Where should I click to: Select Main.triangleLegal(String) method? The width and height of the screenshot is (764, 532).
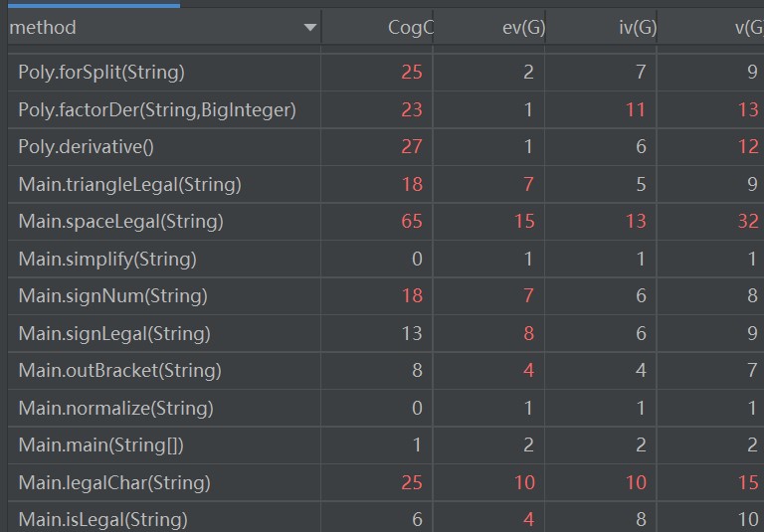(x=129, y=184)
